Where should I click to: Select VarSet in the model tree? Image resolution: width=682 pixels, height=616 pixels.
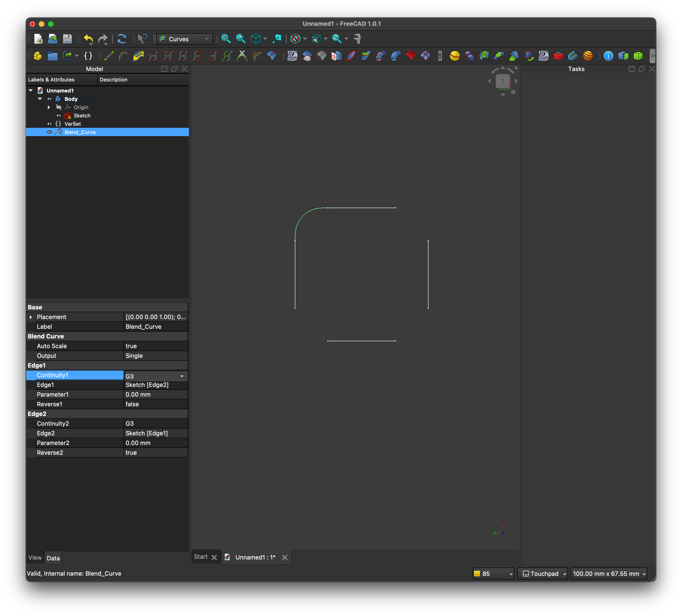(x=72, y=124)
